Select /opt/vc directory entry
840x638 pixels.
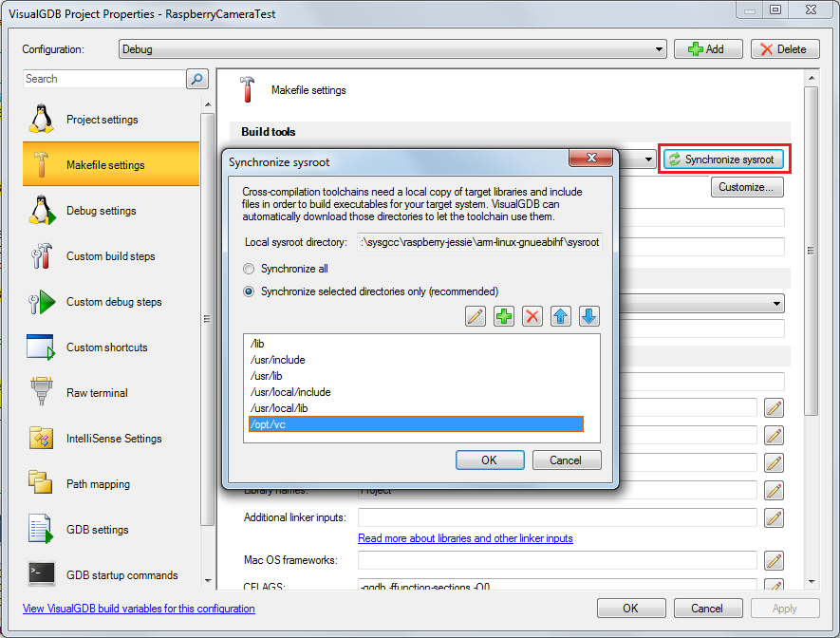(417, 424)
